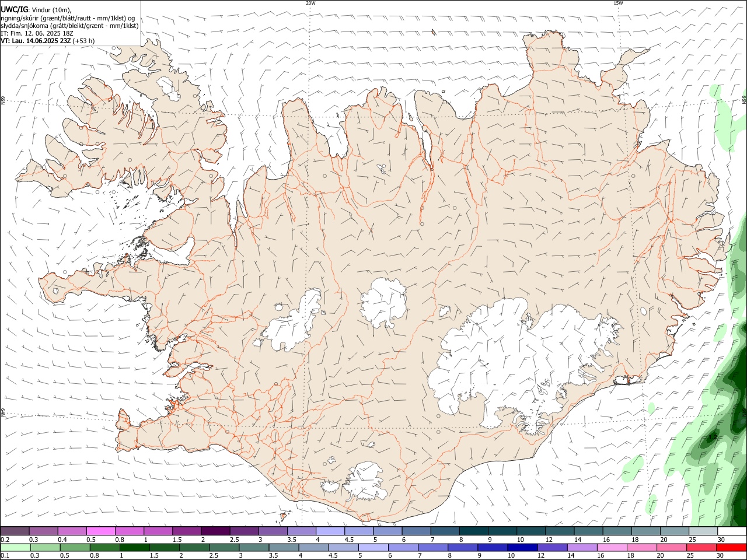747x560 pixels.
Task: Click the '0.4' label under the upper legend row
Action: 62,540
